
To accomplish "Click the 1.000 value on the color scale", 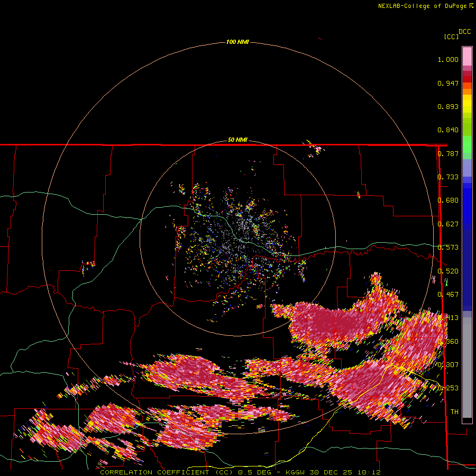I will tap(448, 59).
